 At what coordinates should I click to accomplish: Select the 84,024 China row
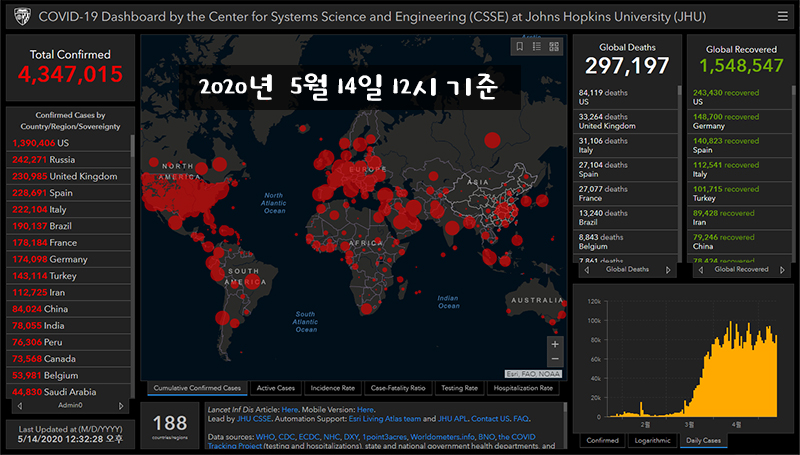coord(68,309)
